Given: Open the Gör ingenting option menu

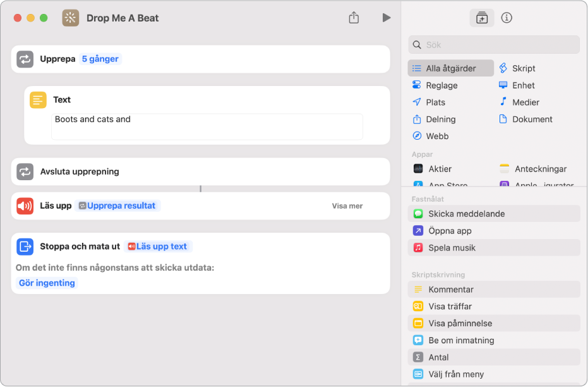Looking at the screenshot, I should click(47, 283).
